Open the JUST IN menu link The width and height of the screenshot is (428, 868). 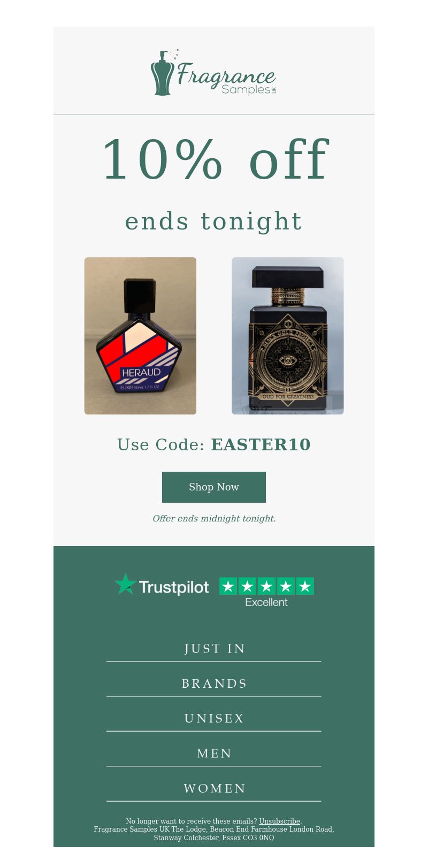[x=214, y=649]
